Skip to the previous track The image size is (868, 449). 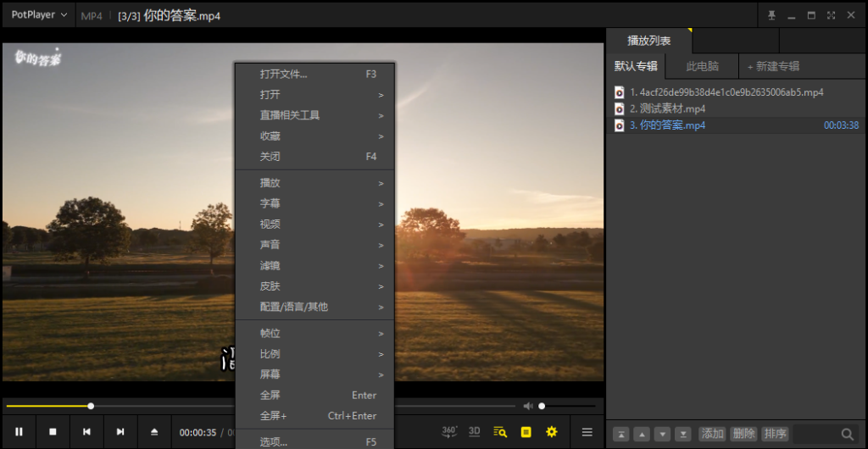pyautogui.click(x=86, y=432)
